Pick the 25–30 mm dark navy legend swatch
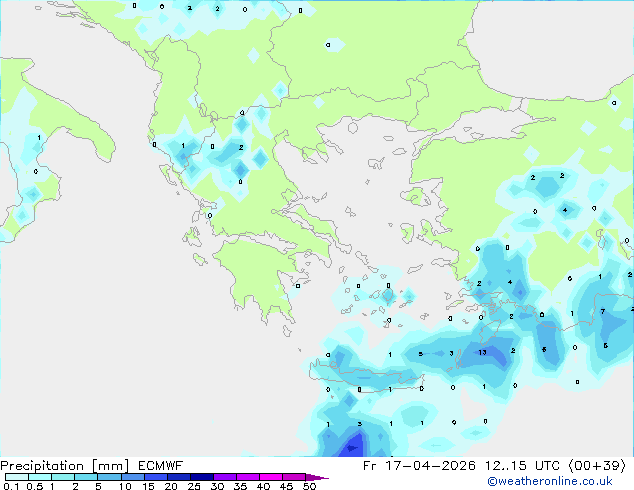Viewport: 634px width, 490px height. [202, 477]
